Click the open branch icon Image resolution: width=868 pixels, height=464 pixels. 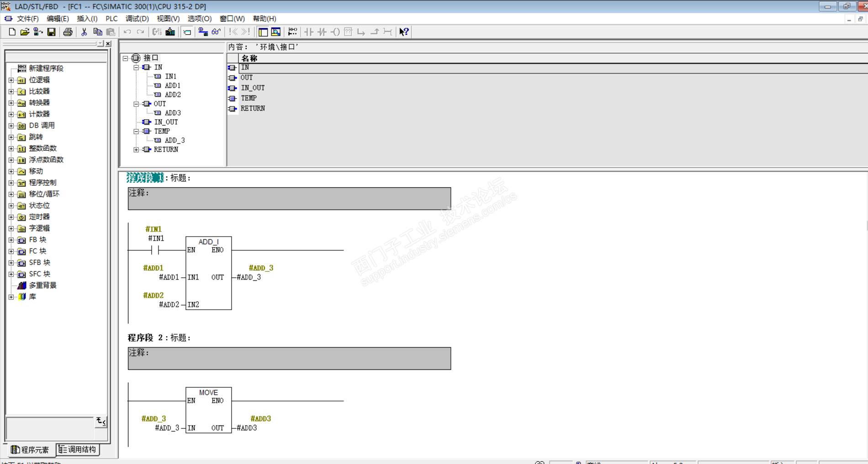pyautogui.click(x=361, y=32)
